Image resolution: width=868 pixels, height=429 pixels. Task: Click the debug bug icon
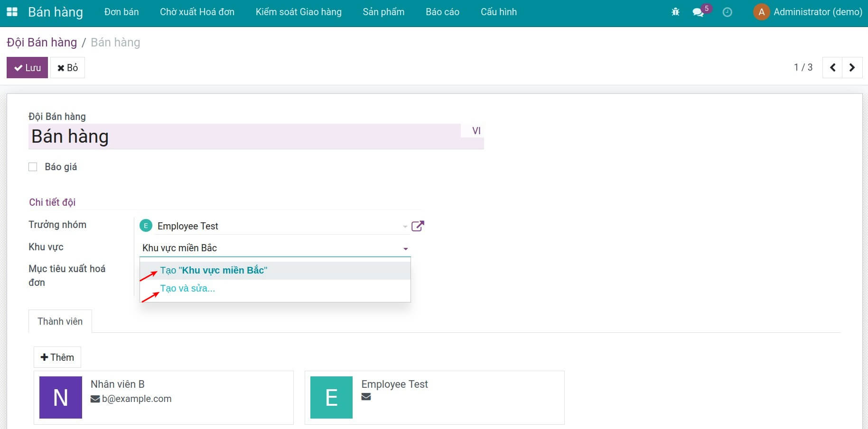(675, 12)
